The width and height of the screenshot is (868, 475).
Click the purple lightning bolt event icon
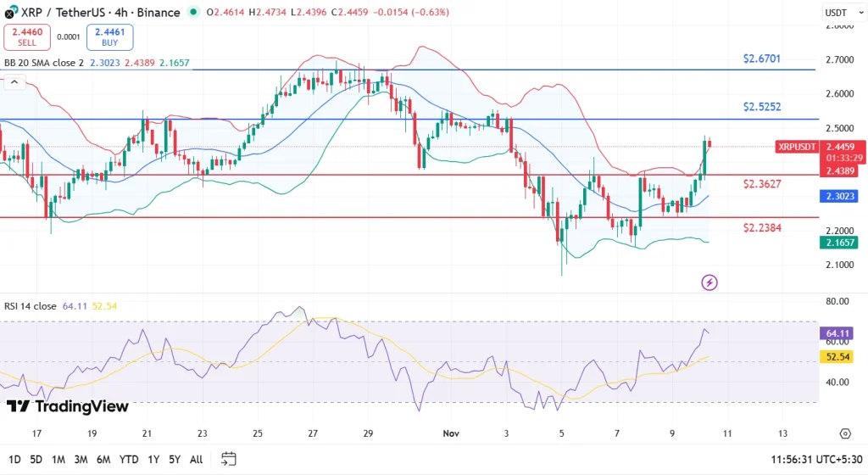click(x=709, y=282)
